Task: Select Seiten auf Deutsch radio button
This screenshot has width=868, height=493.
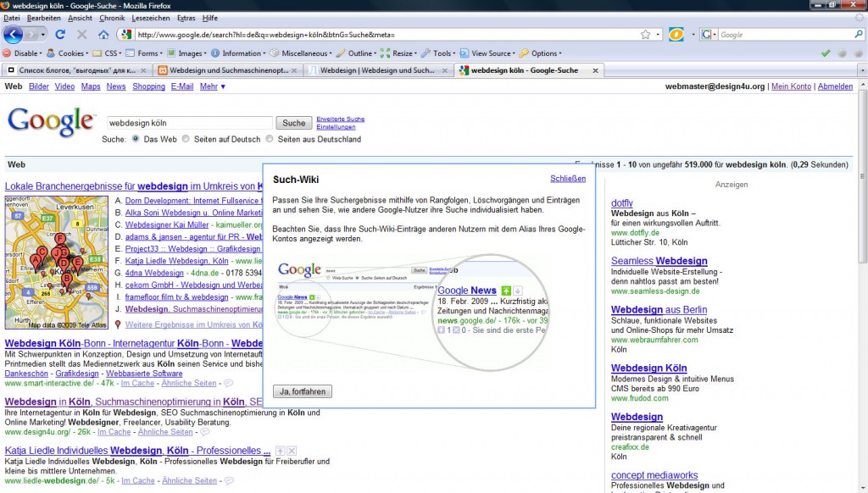Action: (x=186, y=139)
